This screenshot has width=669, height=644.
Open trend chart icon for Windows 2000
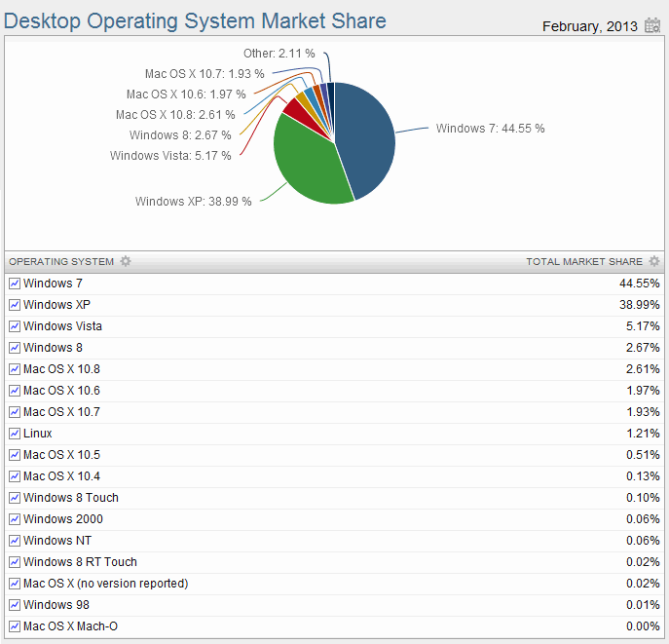coord(15,519)
